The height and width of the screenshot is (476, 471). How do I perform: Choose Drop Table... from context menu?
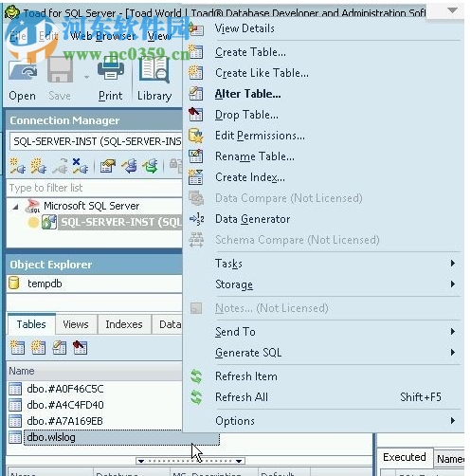coord(246,115)
